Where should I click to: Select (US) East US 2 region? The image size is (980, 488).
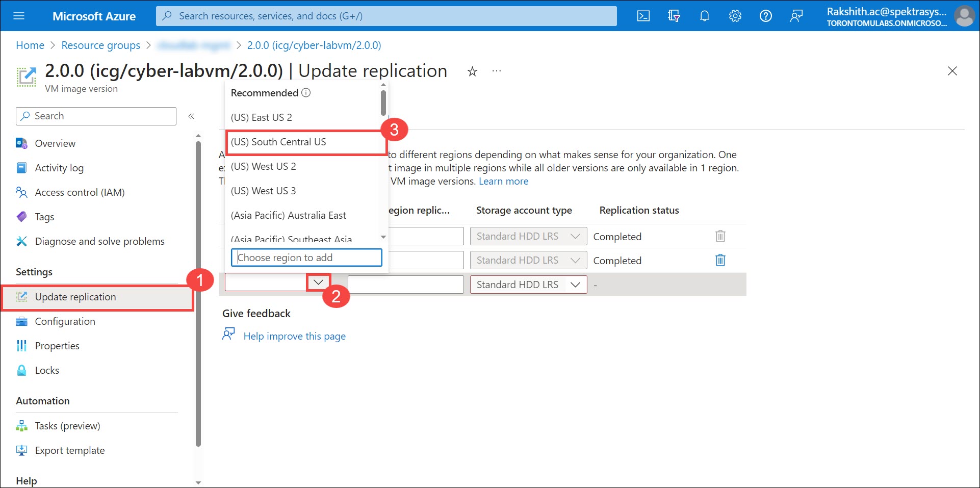[304, 117]
